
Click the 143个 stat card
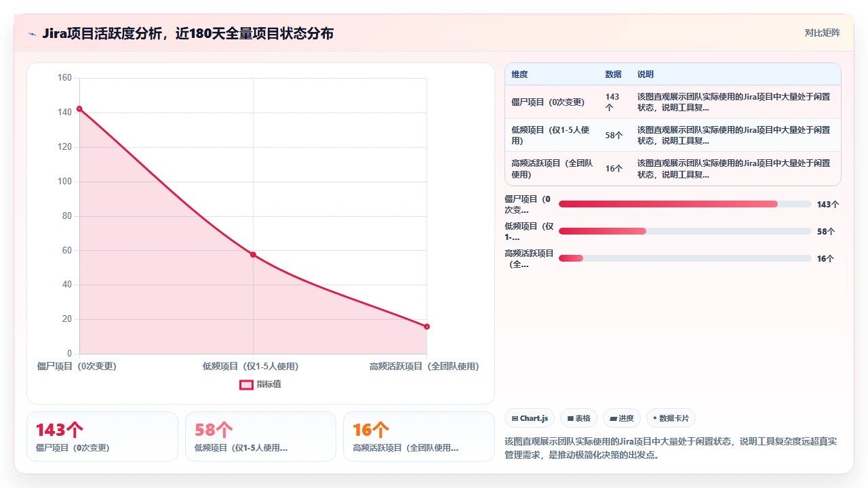click(x=102, y=436)
